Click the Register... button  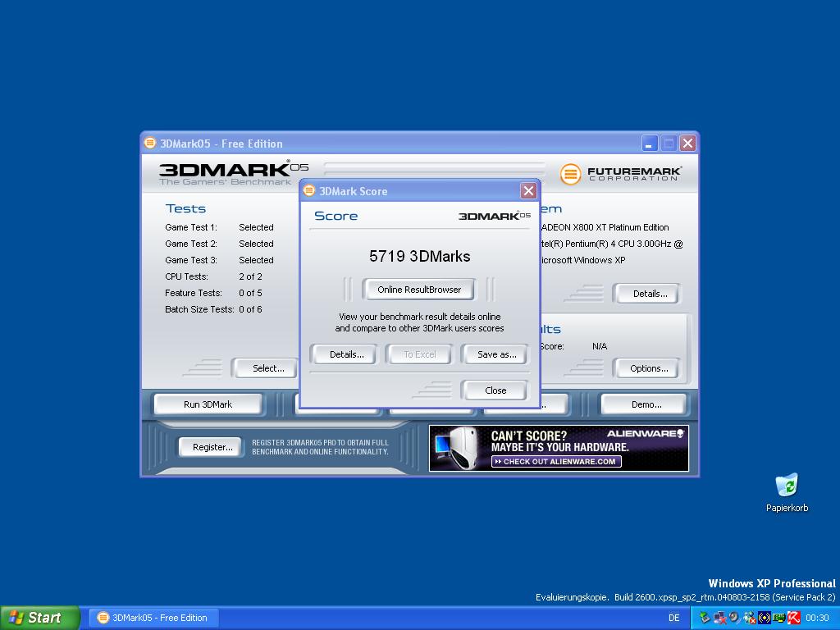click(212, 447)
